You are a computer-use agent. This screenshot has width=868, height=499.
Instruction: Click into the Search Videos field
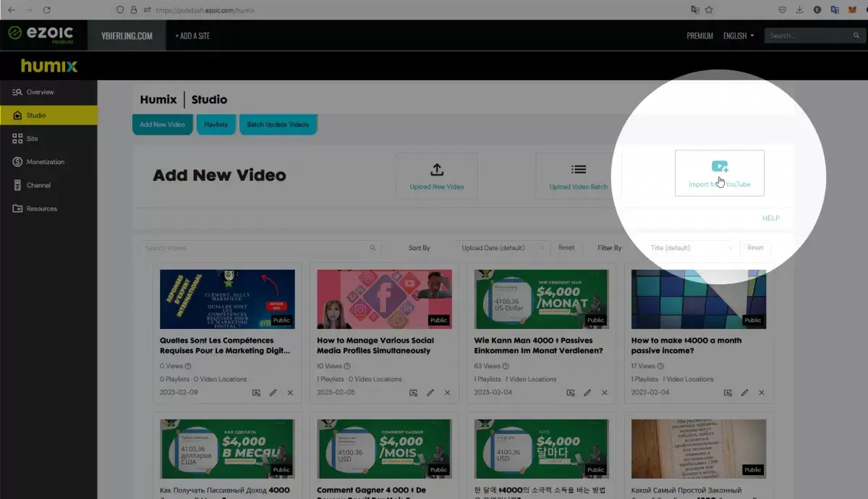tap(253, 248)
